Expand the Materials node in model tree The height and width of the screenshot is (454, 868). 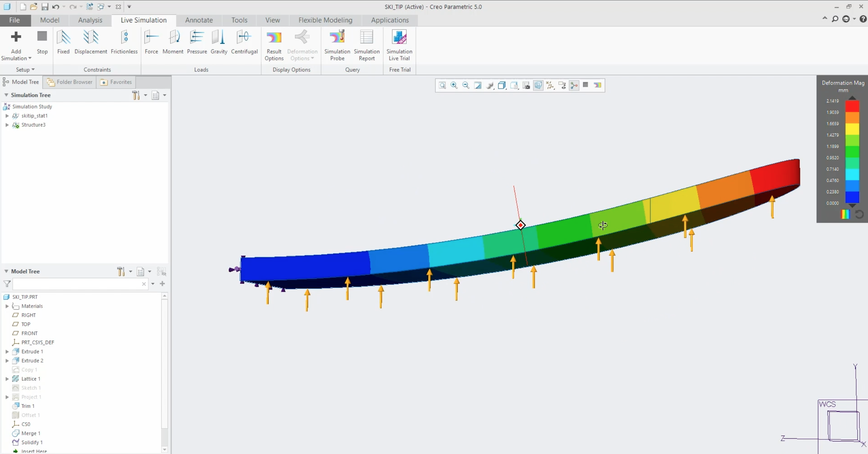(x=7, y=306)
